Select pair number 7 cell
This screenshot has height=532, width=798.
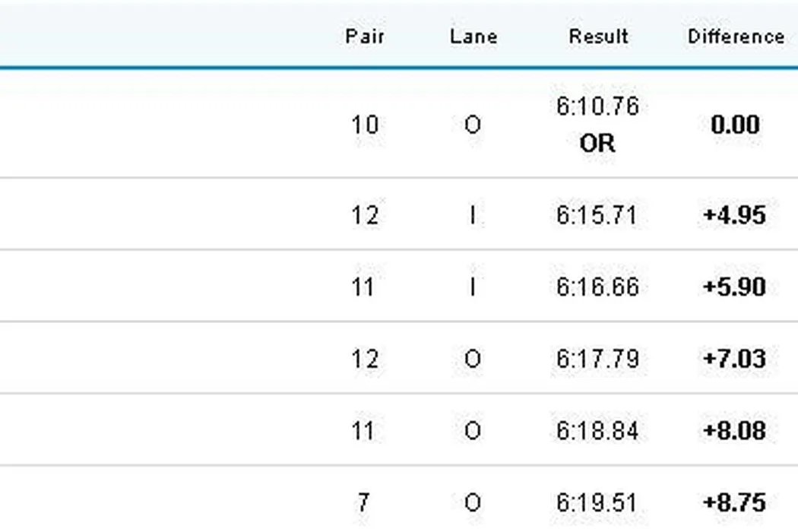click(365, 502)
